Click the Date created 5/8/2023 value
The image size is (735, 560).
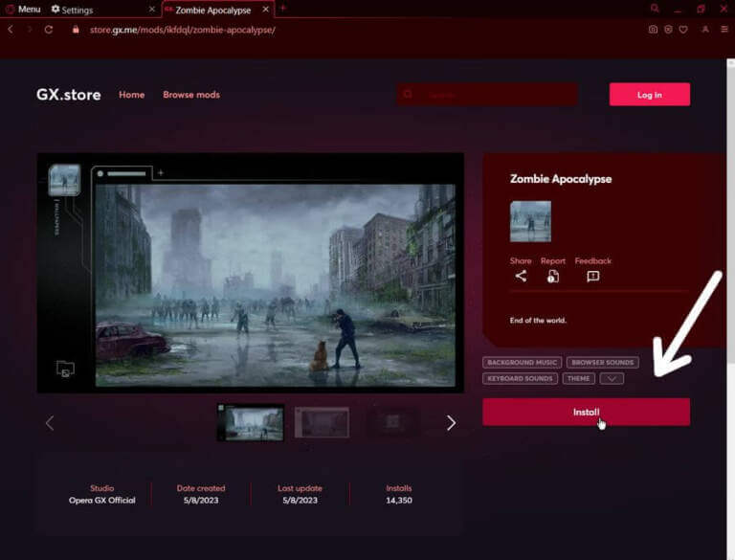(201, 501)
